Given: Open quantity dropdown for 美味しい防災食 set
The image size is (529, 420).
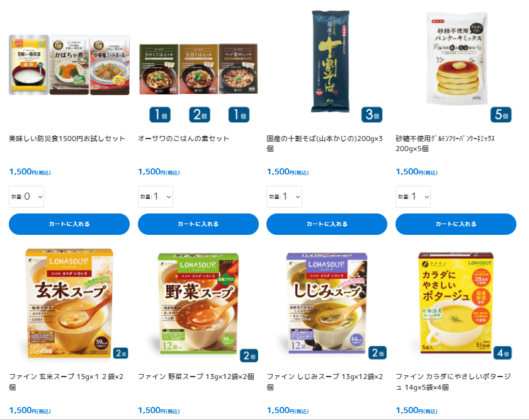Looking at the screenshot, I should coord(26,196).
